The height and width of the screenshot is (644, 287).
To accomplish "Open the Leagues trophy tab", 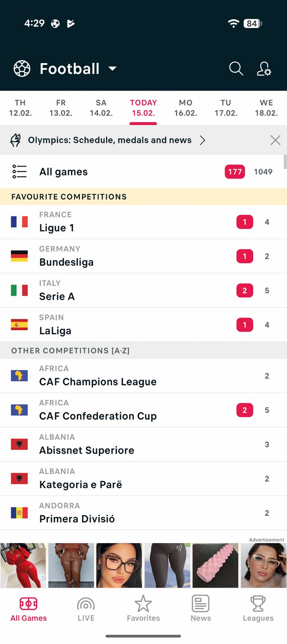I will [258, 604].
